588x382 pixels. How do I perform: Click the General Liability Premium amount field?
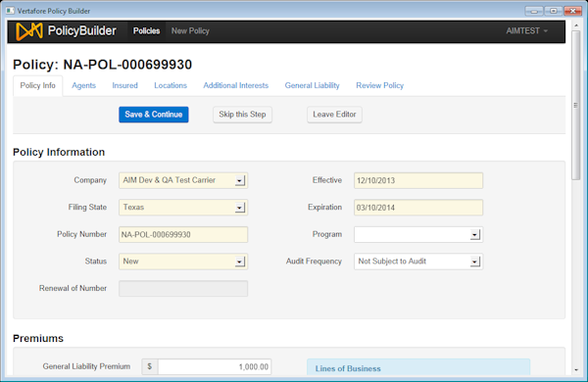coord(215,366)
